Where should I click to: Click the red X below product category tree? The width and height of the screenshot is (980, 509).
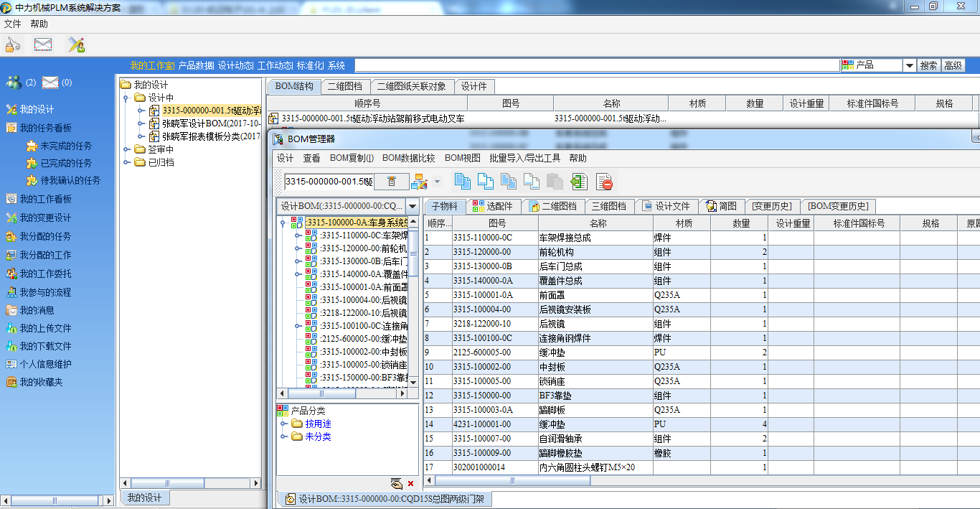point(410,483)
